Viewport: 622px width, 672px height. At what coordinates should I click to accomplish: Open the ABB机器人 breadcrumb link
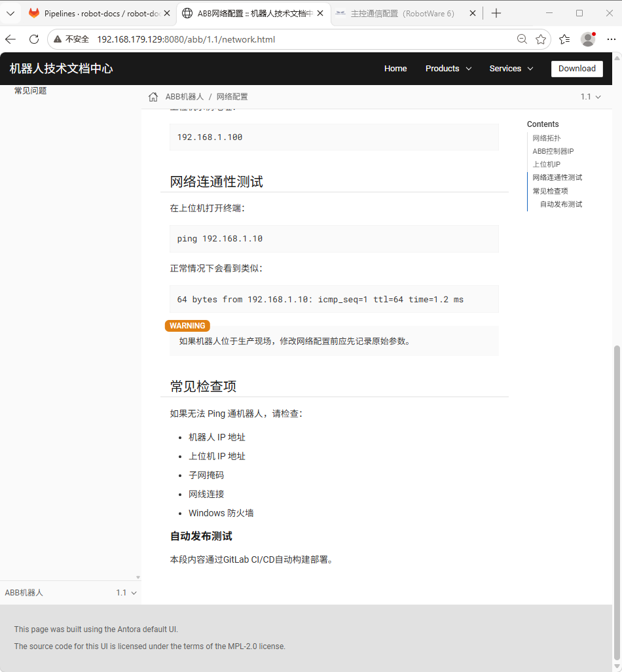(184, 97)
